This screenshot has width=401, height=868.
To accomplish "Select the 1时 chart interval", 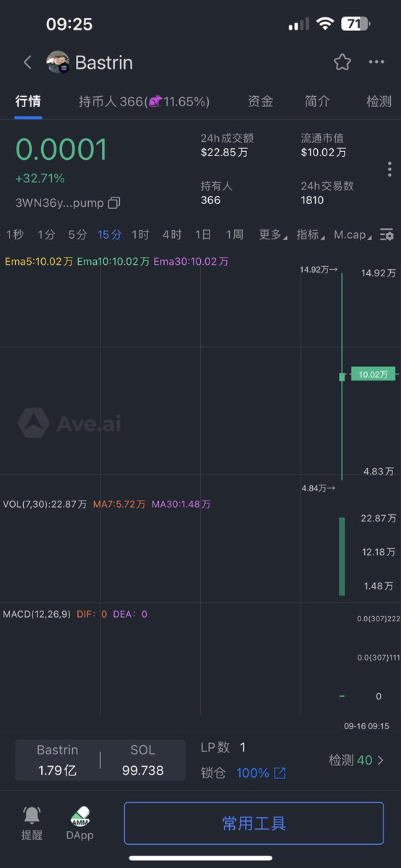I will [x=140, y=234].
